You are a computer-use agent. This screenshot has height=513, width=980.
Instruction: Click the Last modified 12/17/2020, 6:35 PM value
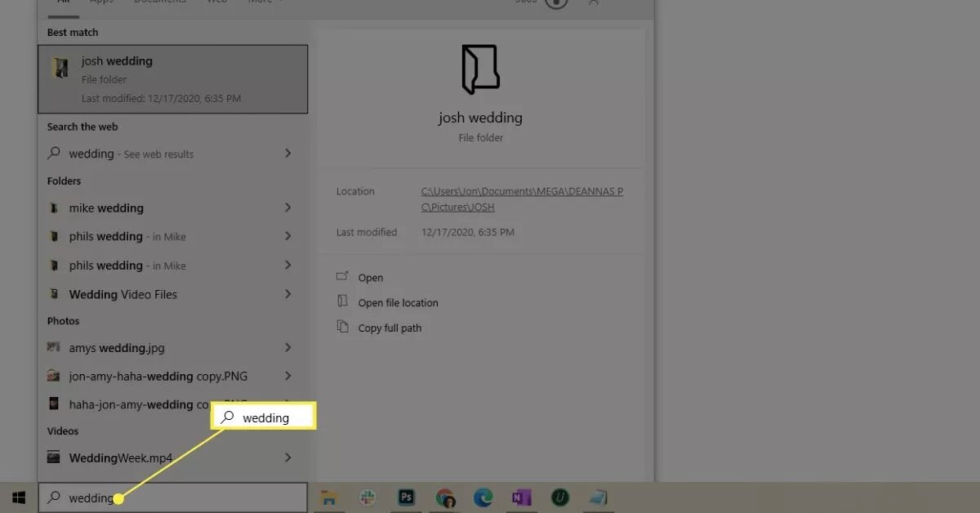pos(468,233)
